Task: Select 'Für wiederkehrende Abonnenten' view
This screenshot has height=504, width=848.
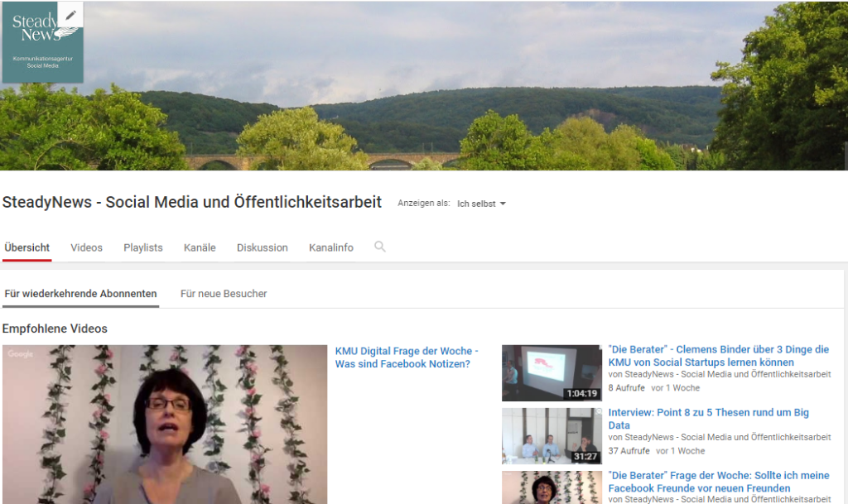Action: tap(80, 294)
